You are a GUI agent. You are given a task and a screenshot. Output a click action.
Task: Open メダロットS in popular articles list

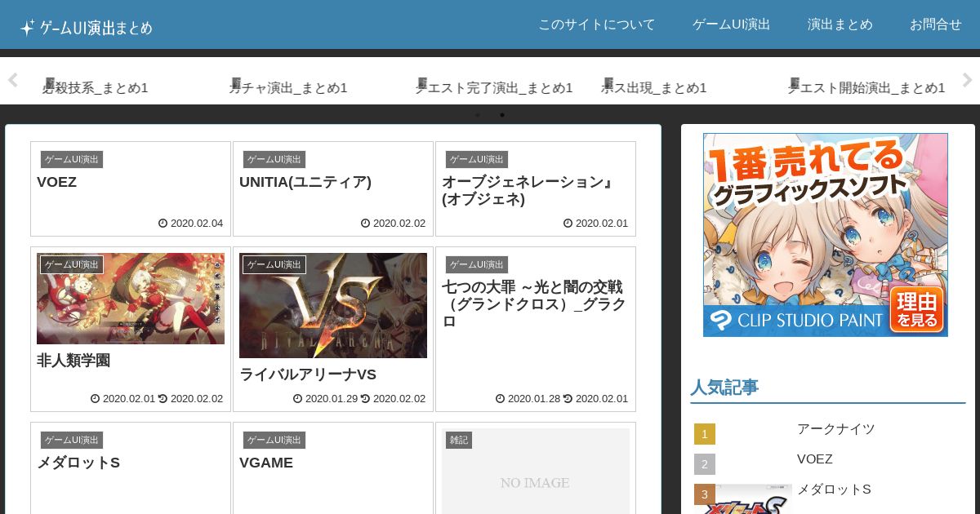pyautogui.click(x=835, y=489)
